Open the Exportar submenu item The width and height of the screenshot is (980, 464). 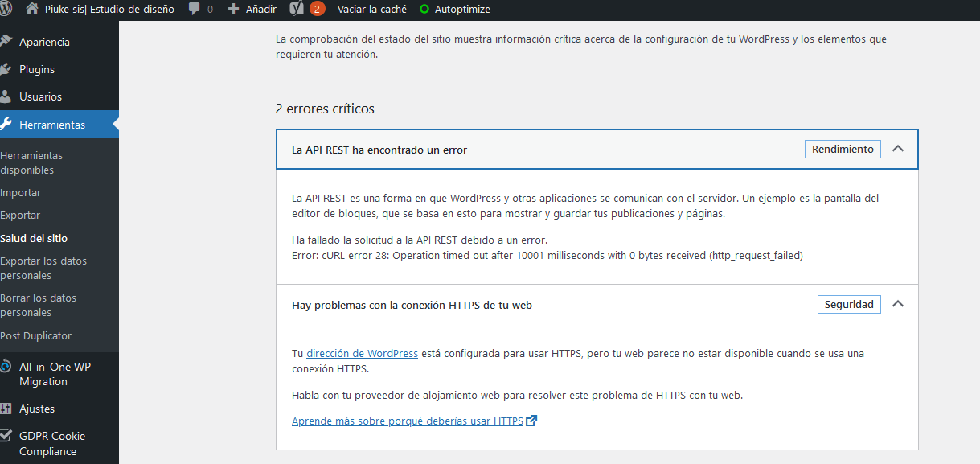[20, 216]
